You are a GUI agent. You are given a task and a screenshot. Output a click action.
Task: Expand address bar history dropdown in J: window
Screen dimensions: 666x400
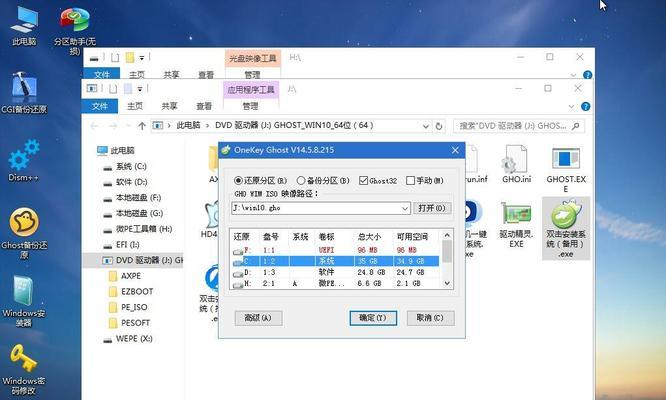click(x=426, y=126)
